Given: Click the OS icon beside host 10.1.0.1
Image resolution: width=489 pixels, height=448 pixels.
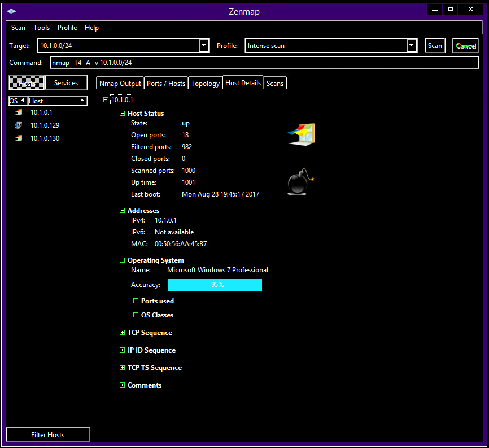Looking at the screenshot, I should (19, 112).
